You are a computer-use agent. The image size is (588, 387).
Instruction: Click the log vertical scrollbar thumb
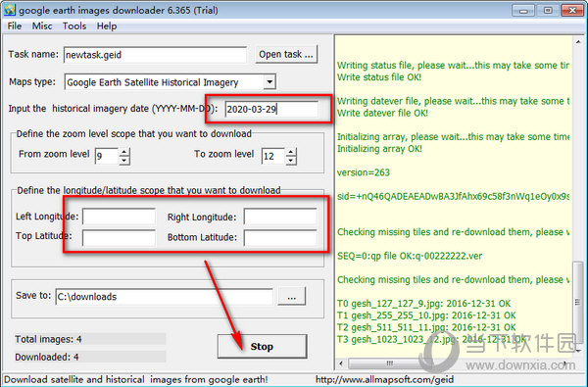[578, 303]
